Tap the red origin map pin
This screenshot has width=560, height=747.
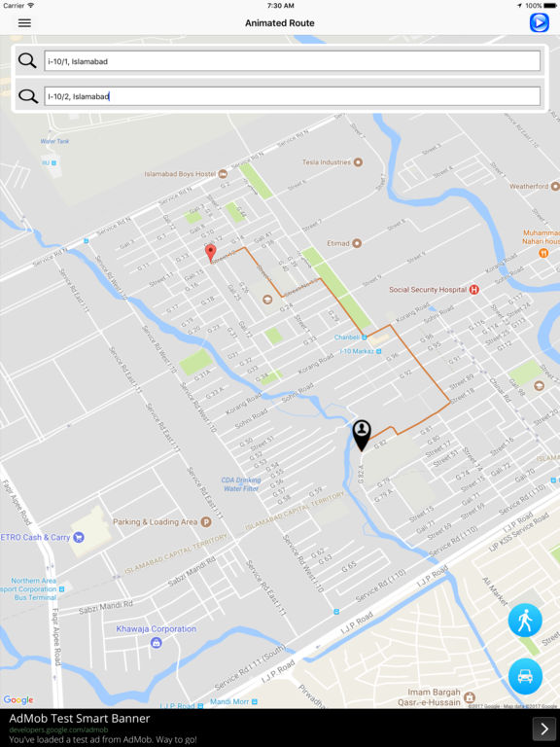[x=210, y=253]
